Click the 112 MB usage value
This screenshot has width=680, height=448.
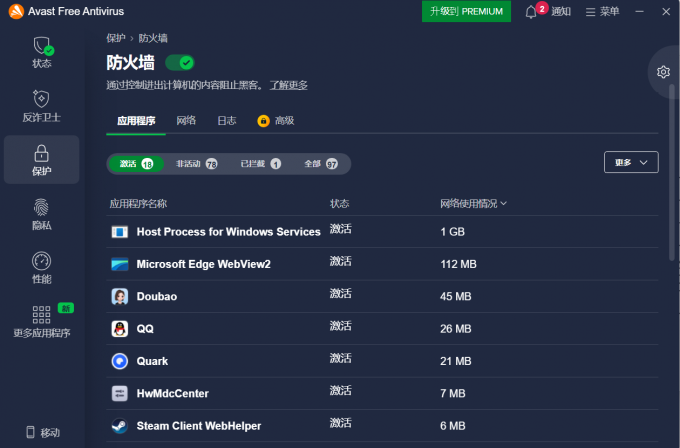point(458,264)
